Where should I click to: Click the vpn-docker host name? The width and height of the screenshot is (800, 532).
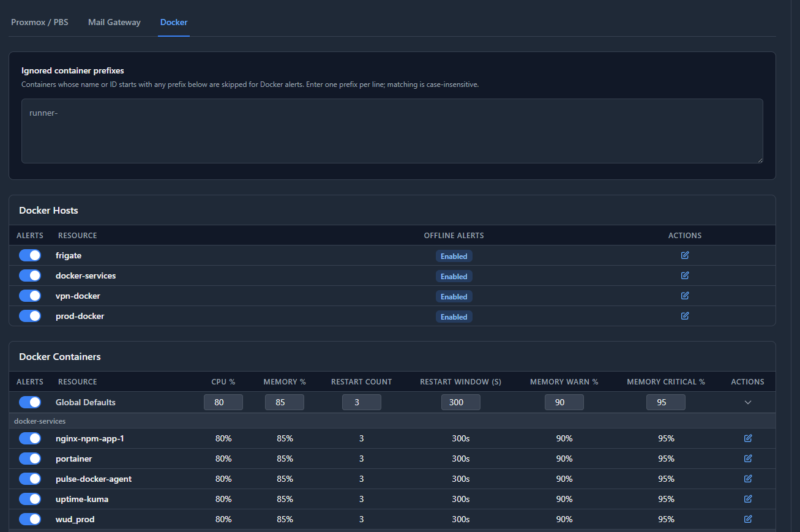(78, 296)
